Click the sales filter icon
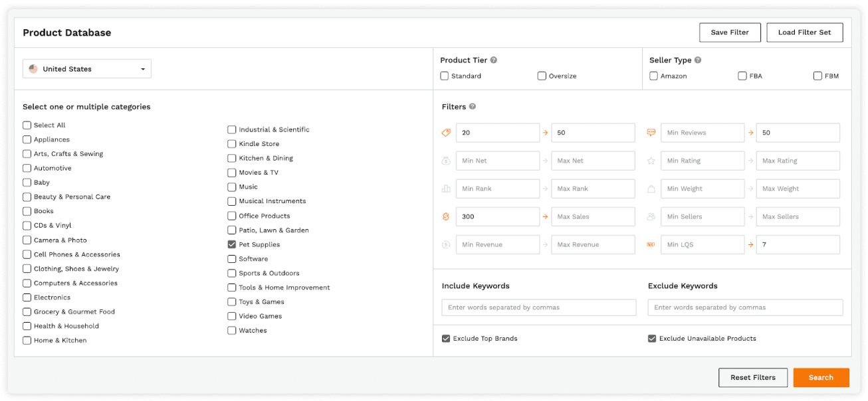The image size is (868, 401). click(446, 216)
